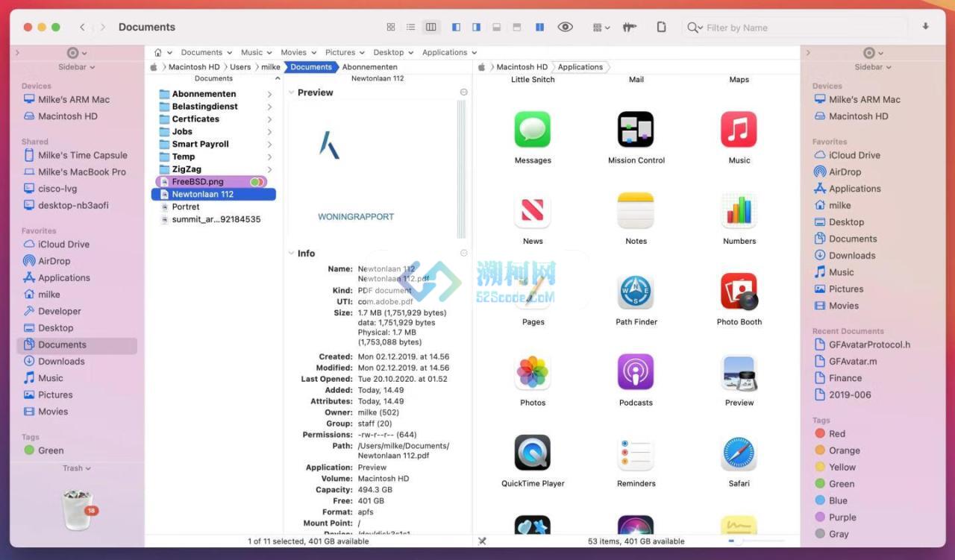Screen dimensions: 955x560
Task: Click the download arrow icon in toolbar
Action: tap(925, 26)
